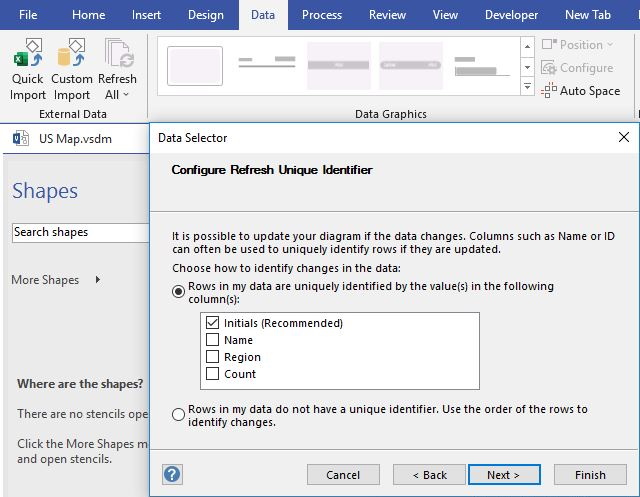
Task: Click the Refresh All icon
Action: click(118, 56)
